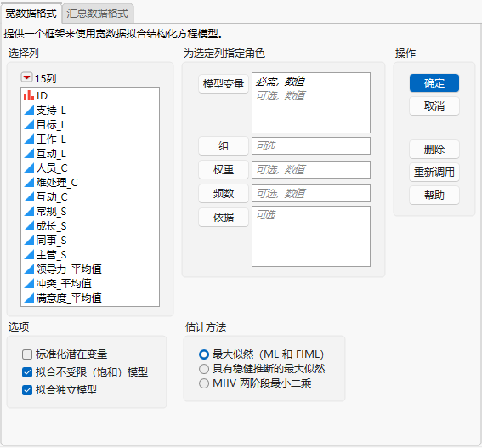Click the 删除 button
This screenshot has width=482, height=448.
click(x=434, y=149)
